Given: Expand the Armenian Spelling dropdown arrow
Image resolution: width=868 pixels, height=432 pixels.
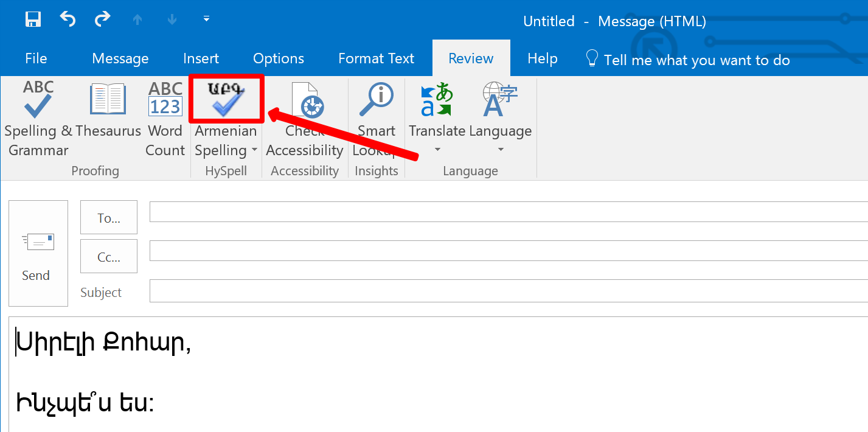Looking at the screenshot, I should [x=254, y=150].
